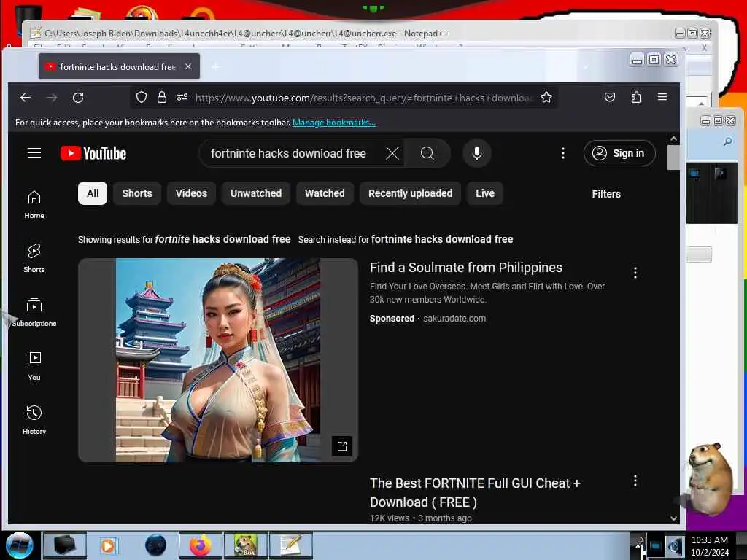Click the page scrollbar down arrow

click(673, 518)
